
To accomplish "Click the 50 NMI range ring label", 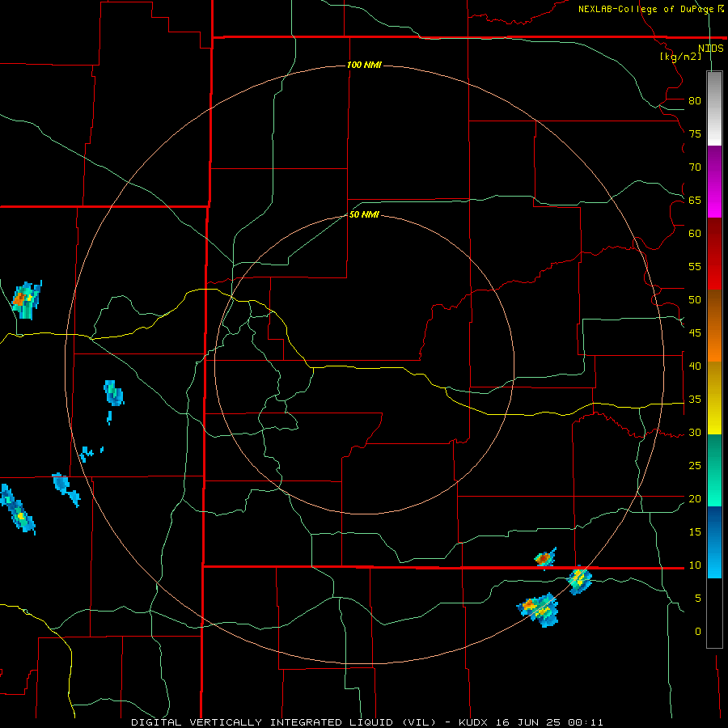I will (364, 214).
